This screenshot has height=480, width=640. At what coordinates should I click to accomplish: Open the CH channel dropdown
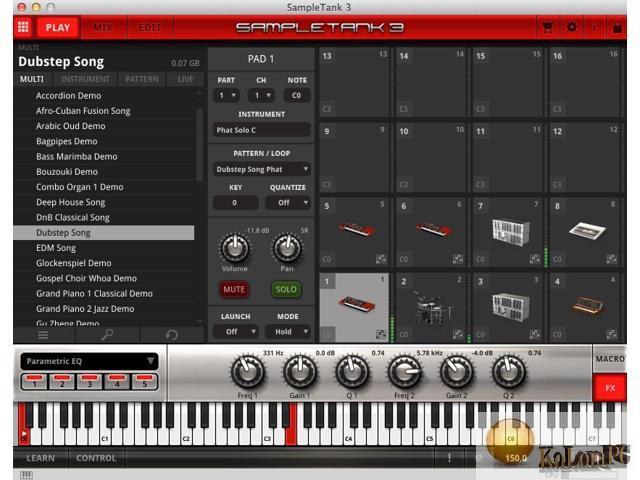[x=262, y=96]
